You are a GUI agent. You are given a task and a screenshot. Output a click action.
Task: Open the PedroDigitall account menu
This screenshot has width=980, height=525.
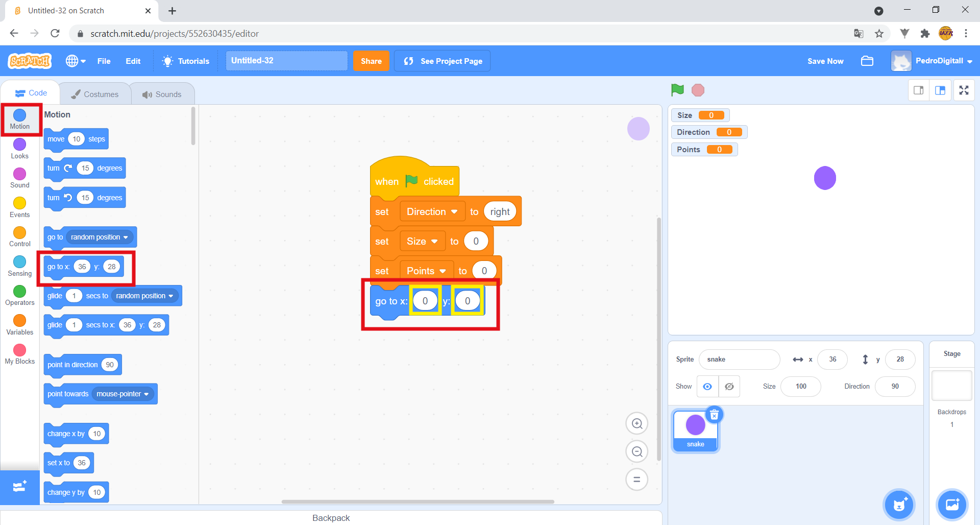932,61
